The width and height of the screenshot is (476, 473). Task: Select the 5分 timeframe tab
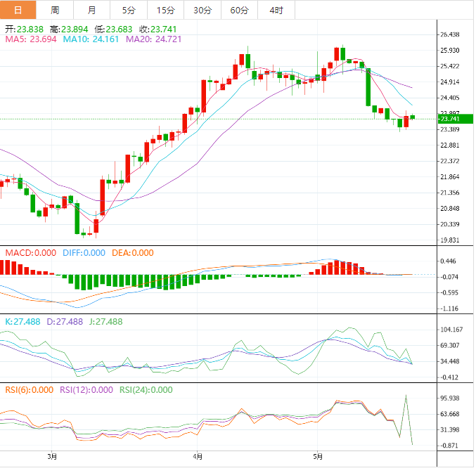tap(129, 10)
